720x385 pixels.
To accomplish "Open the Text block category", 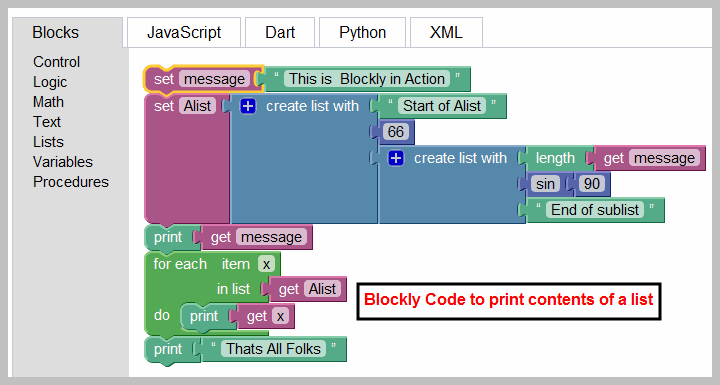I will (x=47, y=122).
